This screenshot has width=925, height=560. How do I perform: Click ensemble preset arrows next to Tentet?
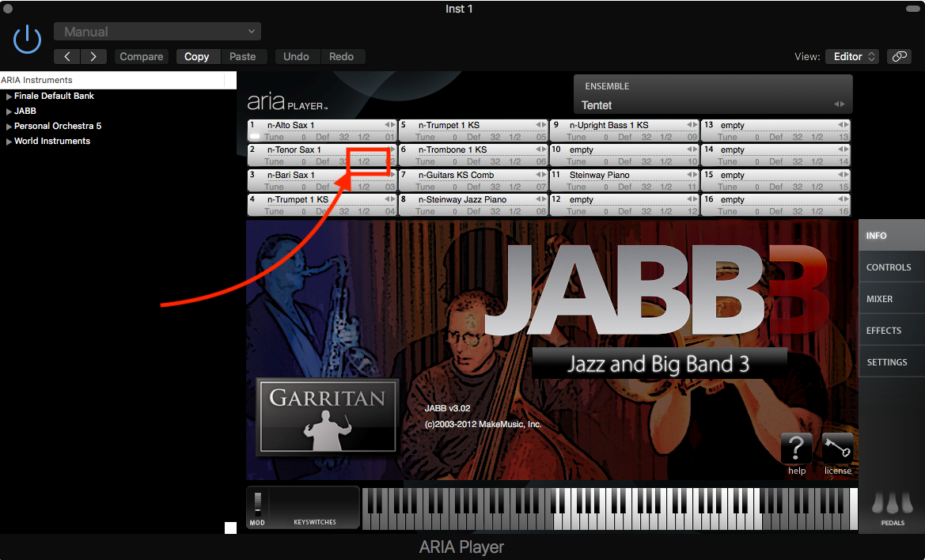(839, 105)
